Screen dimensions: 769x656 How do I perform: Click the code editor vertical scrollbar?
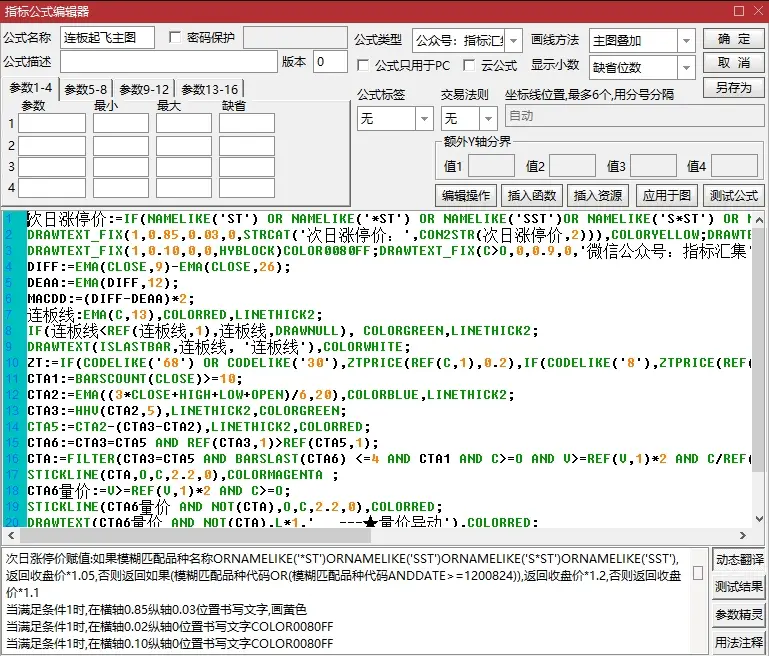[x=761, y=370]
